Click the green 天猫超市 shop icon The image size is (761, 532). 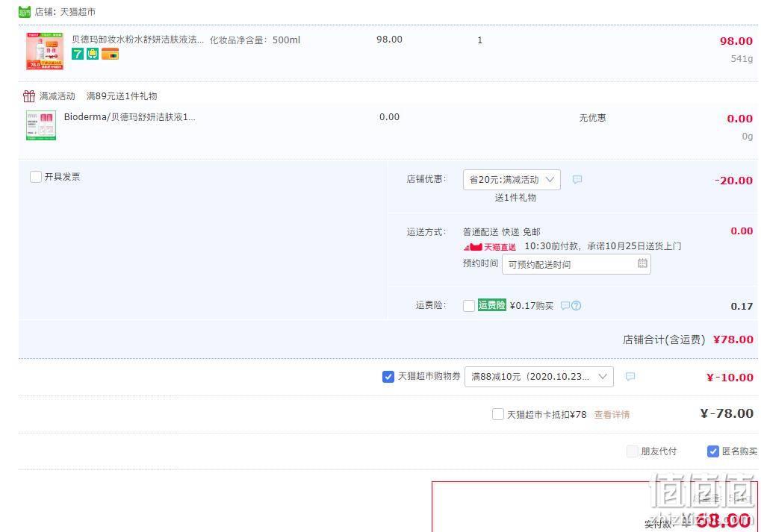click(x=24, y=12)
